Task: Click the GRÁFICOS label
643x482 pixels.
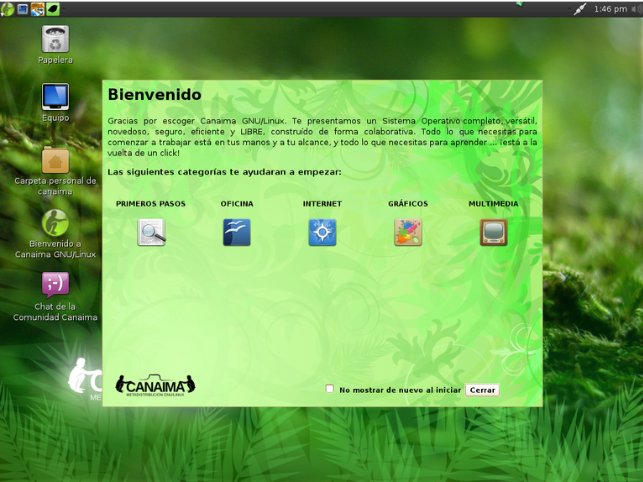Action: [408, 203]
